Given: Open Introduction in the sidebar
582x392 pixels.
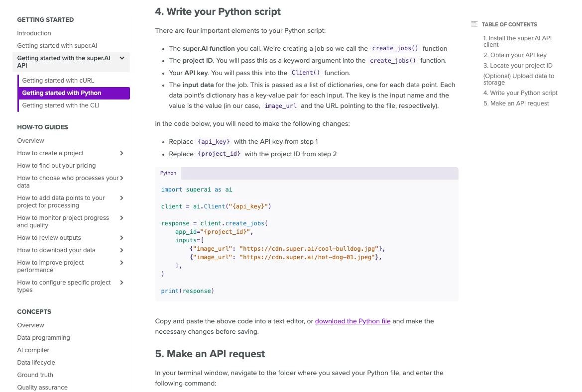Looking at the screenshot, I should (x=34, y=33).
